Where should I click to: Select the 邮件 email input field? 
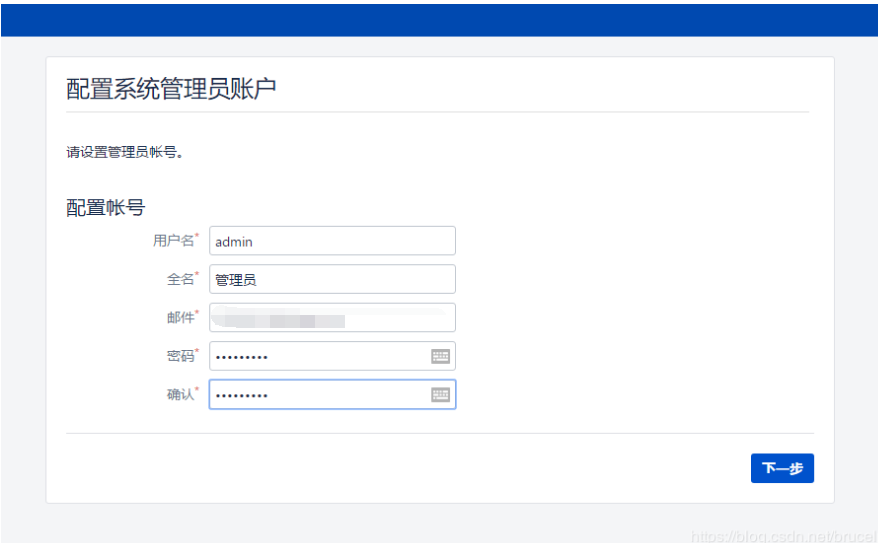(332, 317)
